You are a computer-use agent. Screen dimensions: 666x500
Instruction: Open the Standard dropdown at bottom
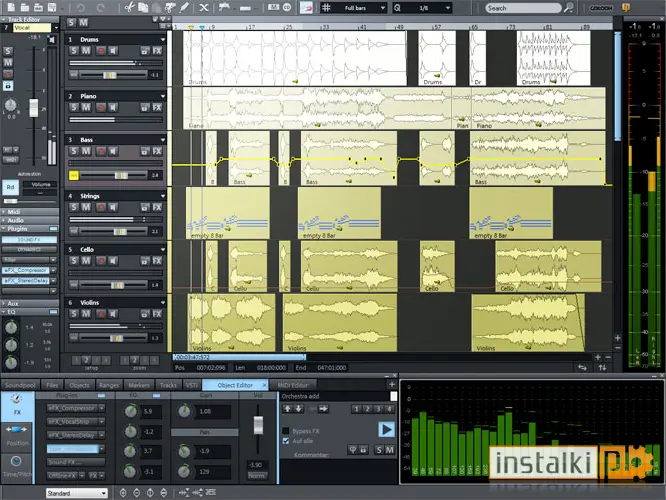coord(76,493)
